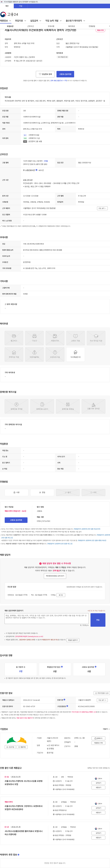Viewport: 110px width, 868px height.
Task: Open 개인정보보호법 상세 보기
Action: click(55, 576)
